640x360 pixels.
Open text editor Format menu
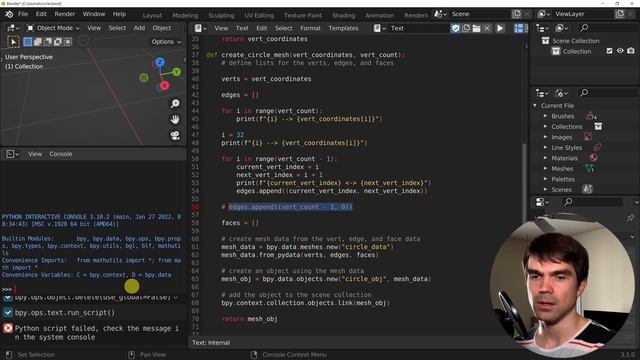point(310,28)
